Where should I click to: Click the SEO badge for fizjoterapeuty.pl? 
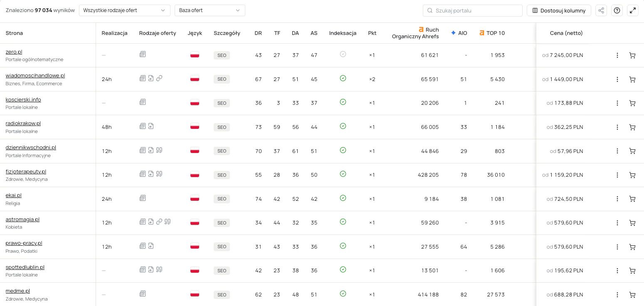click(x=222, y=175)
